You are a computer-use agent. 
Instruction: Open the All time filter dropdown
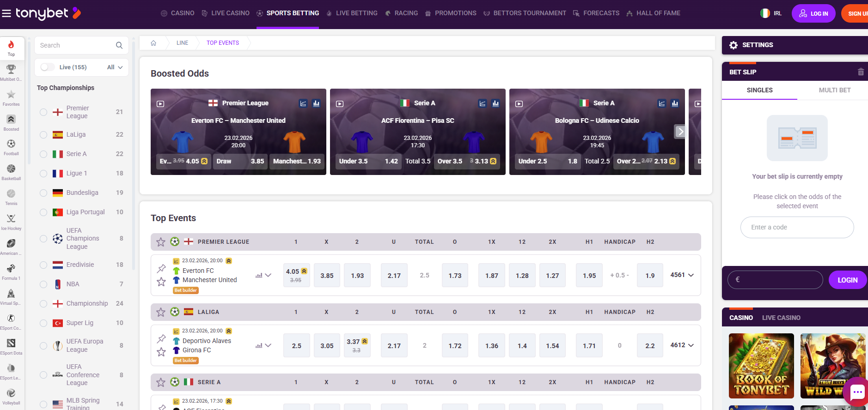point(115,67)
